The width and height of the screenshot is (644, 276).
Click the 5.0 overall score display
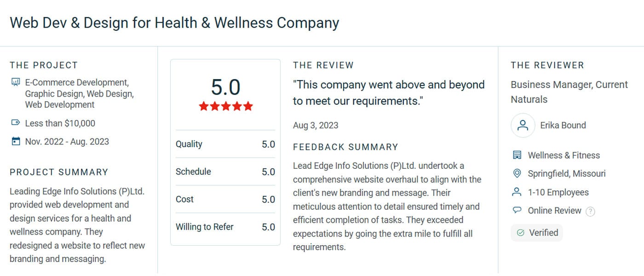(x=225, y=88)
